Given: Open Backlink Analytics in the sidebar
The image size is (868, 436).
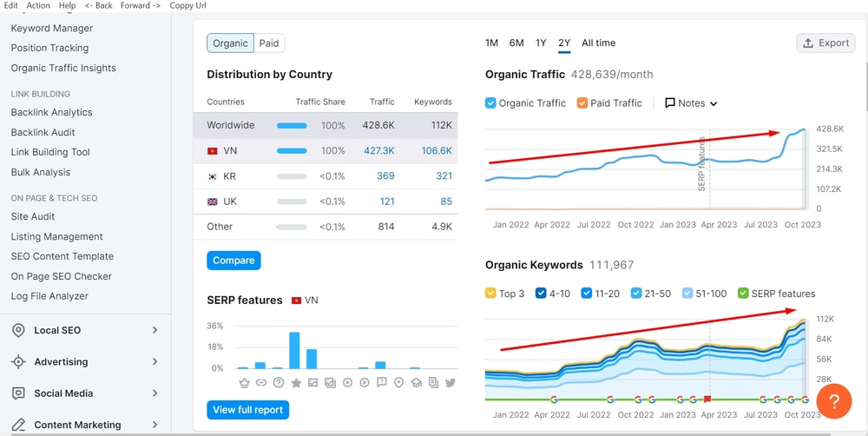Looking at the screenshot, I should (51, 112).
